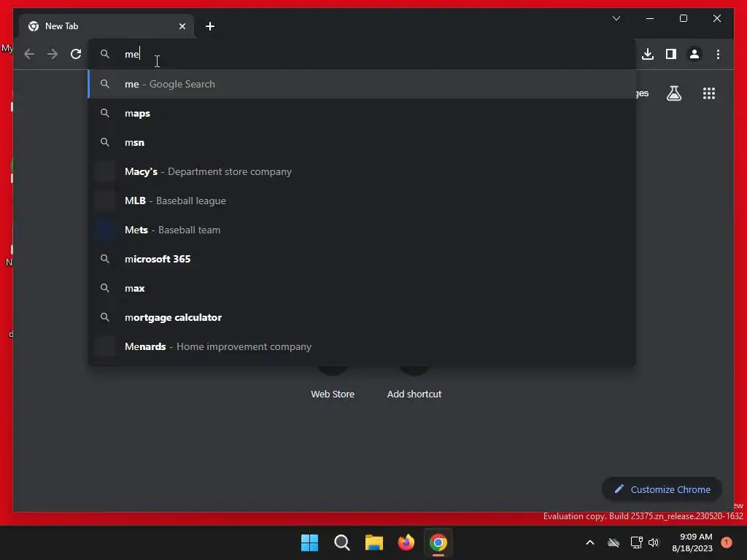Screen dimensions: 747x560
Task: Select the New Tab tab
Action: click(107, 26)
